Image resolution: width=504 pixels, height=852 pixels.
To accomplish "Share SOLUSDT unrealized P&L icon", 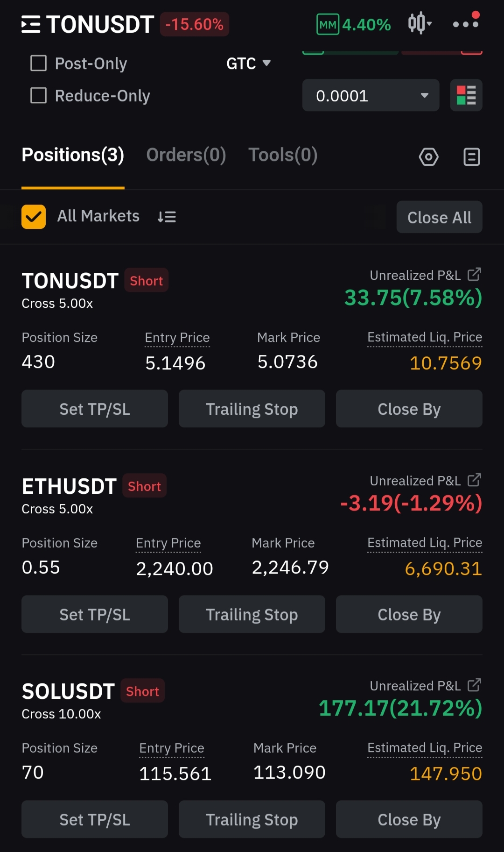I will pos(474,685).
